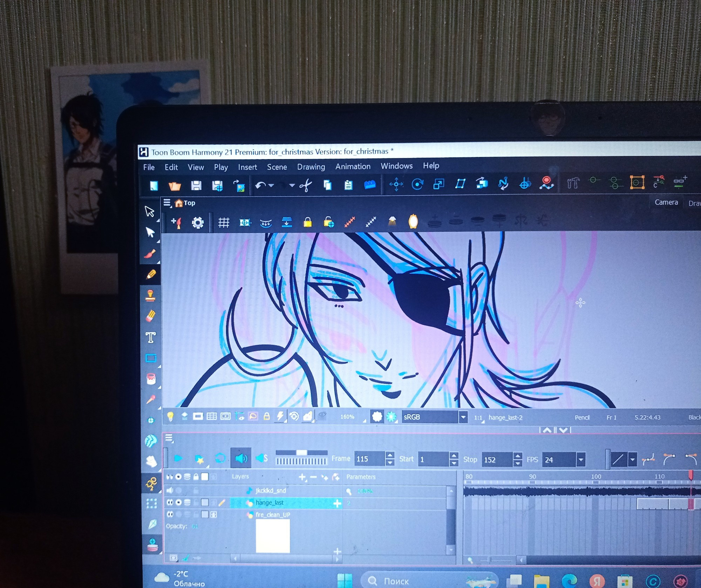Click the Save floppy disk icon
This screenshot has height=588, width=701.
coord(196,185)
